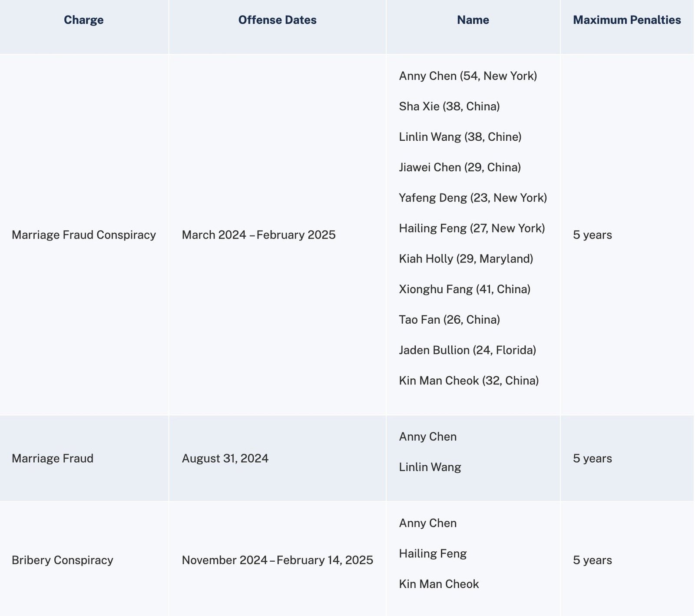Image resolution: width=695 pixels, height=616 pixels.
Task: Select Sha Xie's name entry
Action: [450, 106]
